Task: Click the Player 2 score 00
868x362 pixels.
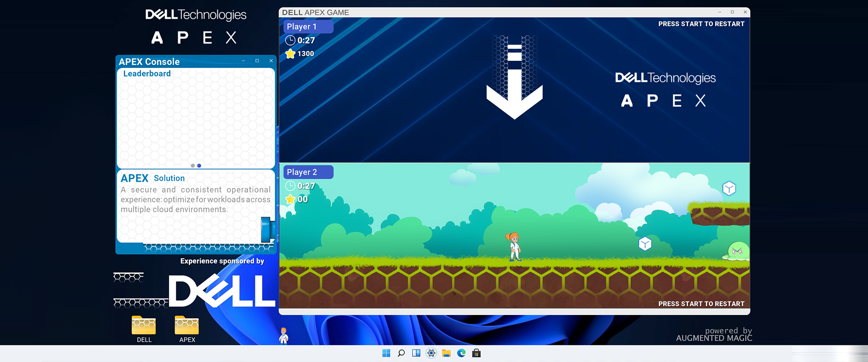Action: [303, 199]
